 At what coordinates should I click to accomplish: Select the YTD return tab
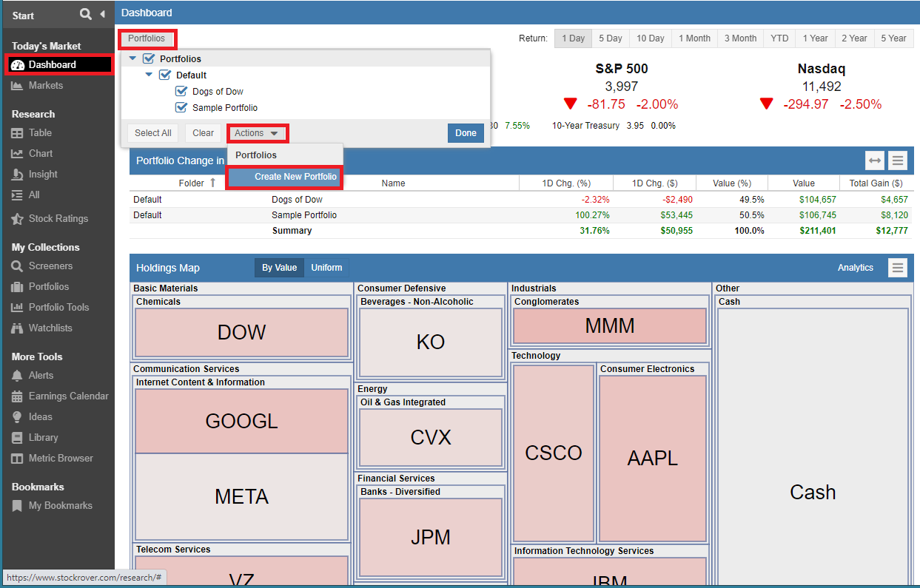coord(779,38)
